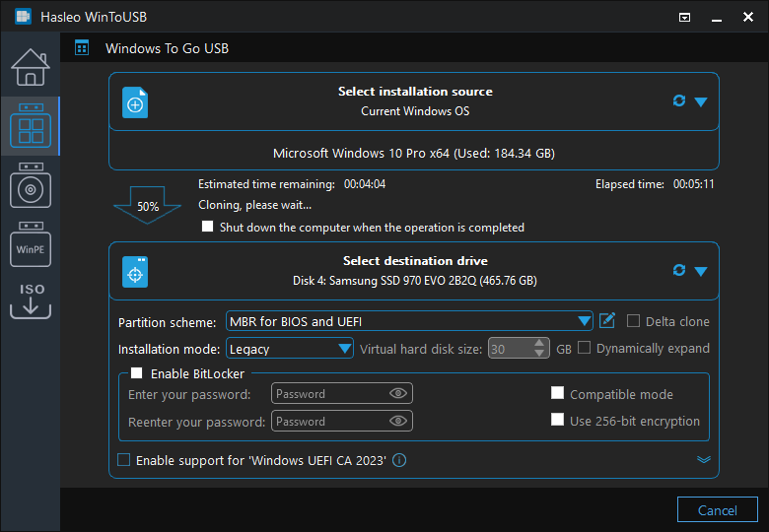
Task: Expand destination drive dropdown arrow
Action: [701, 271]
